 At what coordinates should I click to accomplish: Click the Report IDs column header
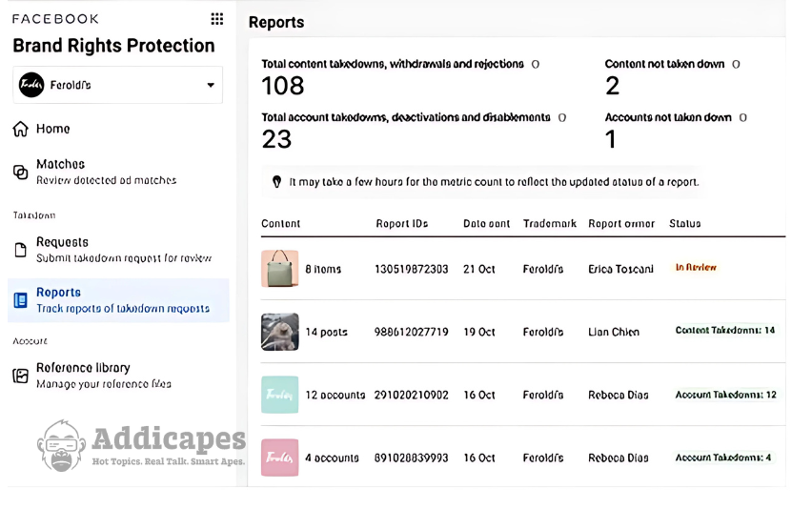click(x=402, y=224)
